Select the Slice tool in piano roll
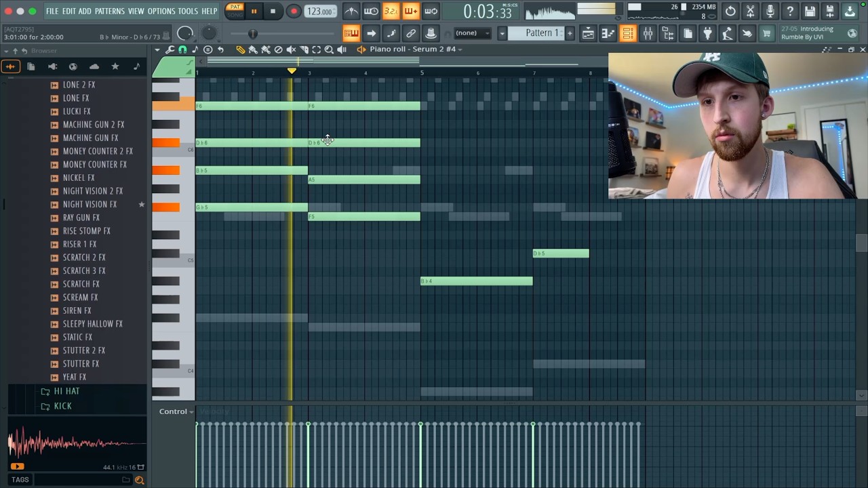This screenshot has width=868, height=488. pyautogui.click(x=304, y=49)
